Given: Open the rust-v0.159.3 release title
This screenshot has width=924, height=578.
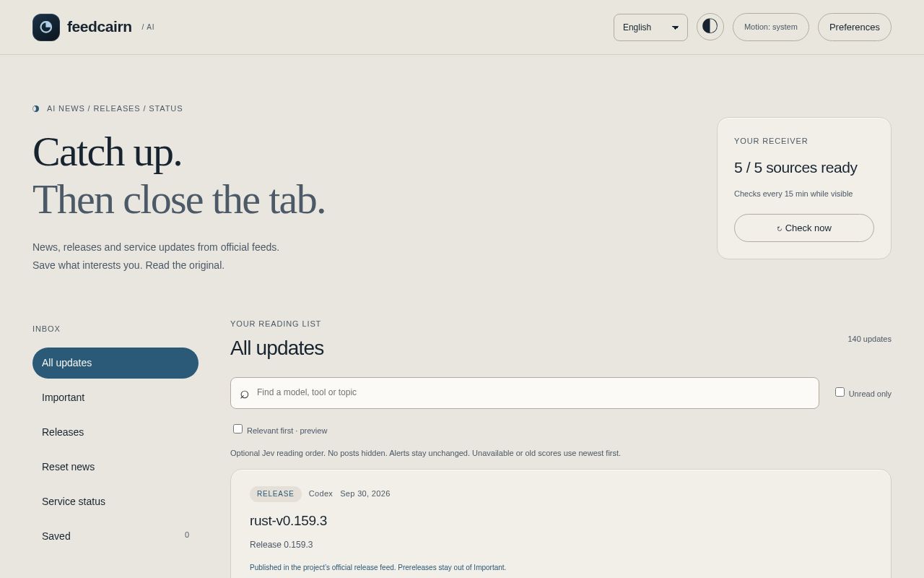Looking at the screenshot, I should 288,521.
